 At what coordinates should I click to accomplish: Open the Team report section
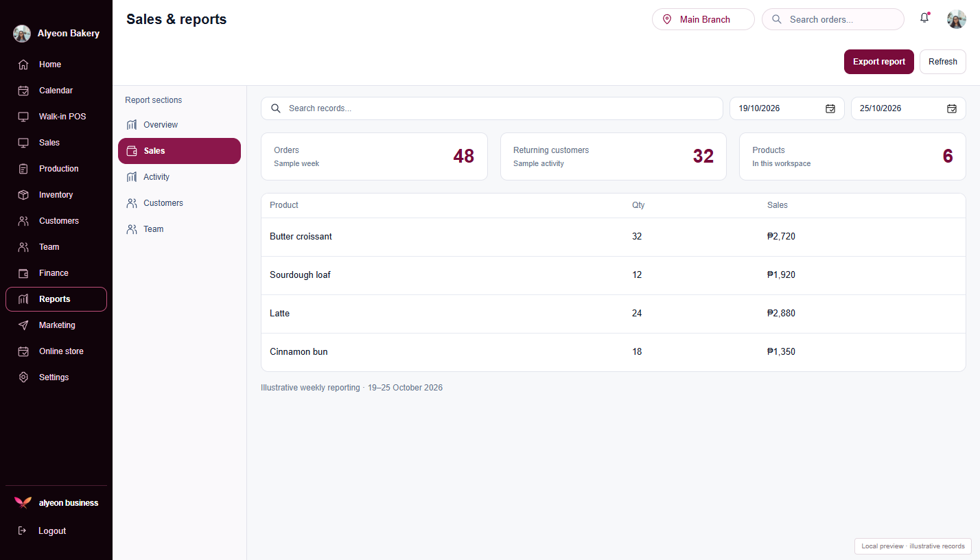(179, 229)
